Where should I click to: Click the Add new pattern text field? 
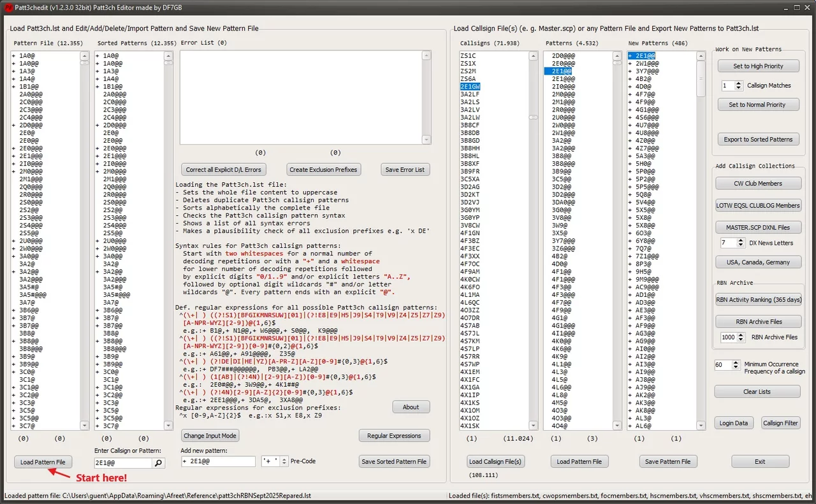(x=217, y=461)
